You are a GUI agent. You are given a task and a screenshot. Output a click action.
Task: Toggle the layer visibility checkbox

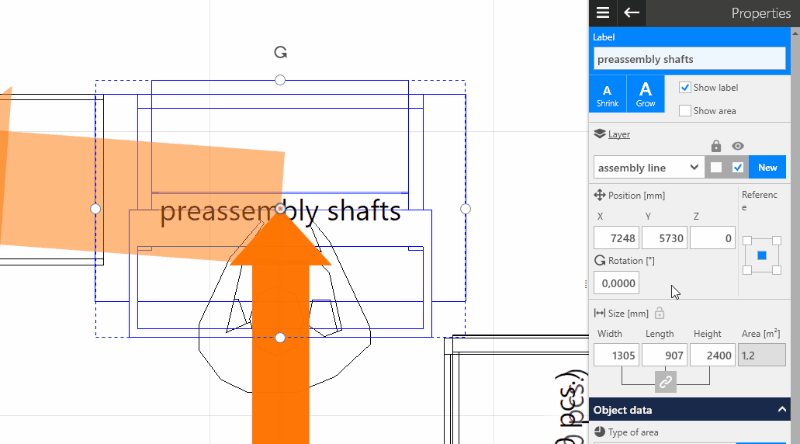[738, 167]
